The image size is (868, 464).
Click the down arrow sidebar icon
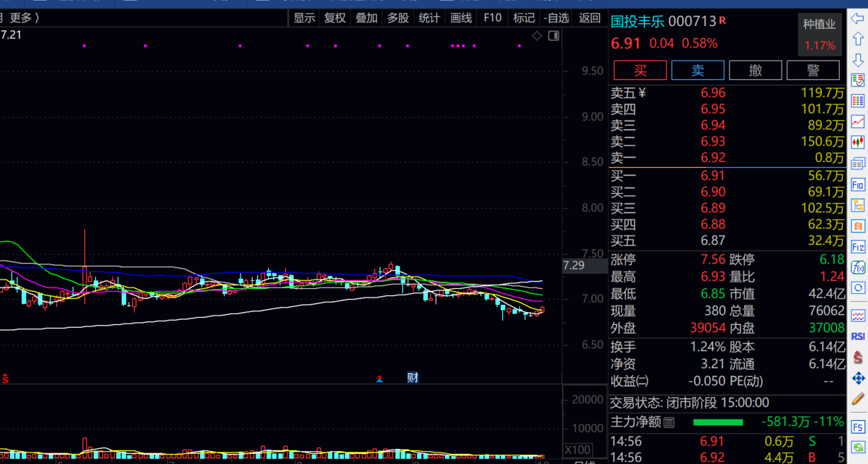click(857, 59)
